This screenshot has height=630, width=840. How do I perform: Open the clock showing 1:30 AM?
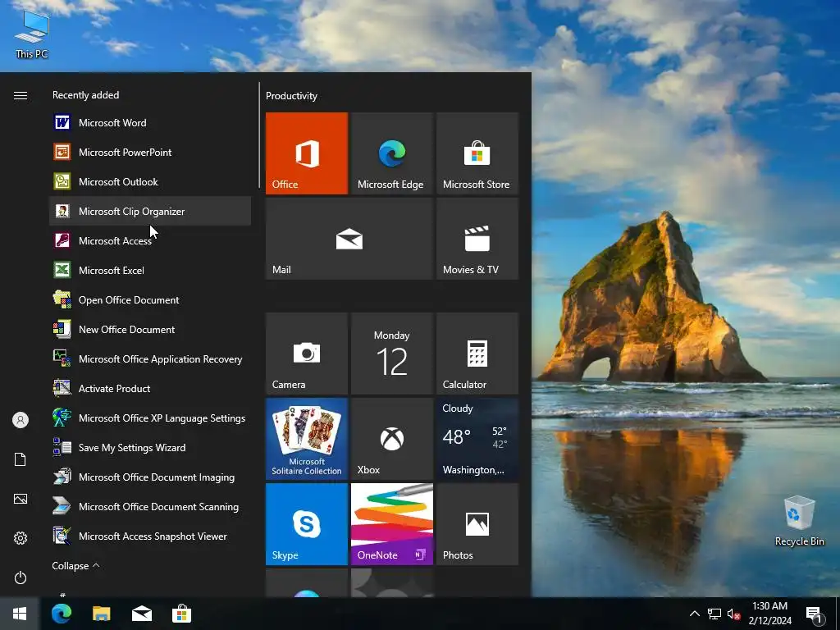pyautogui.click(x=769, y=614)
